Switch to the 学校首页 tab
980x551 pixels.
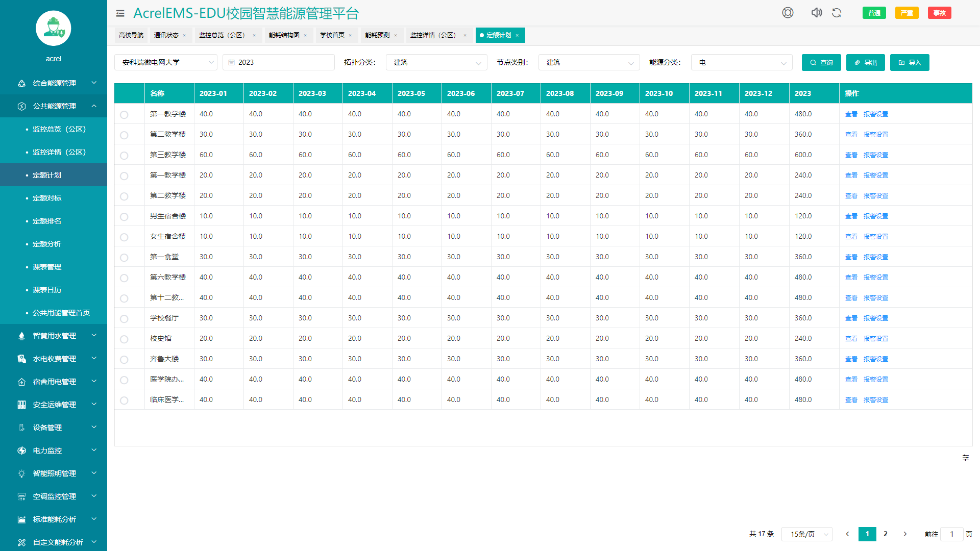coord(332,35)
